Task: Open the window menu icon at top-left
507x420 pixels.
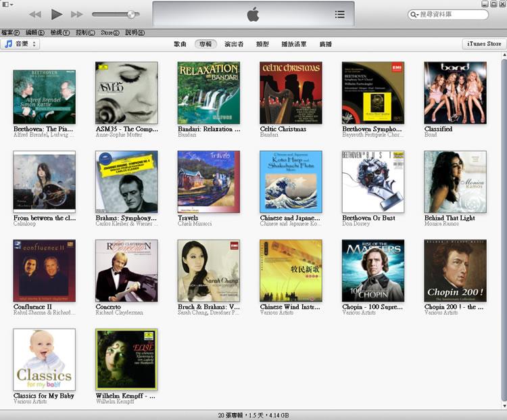Action: click(x=7, y=5)
